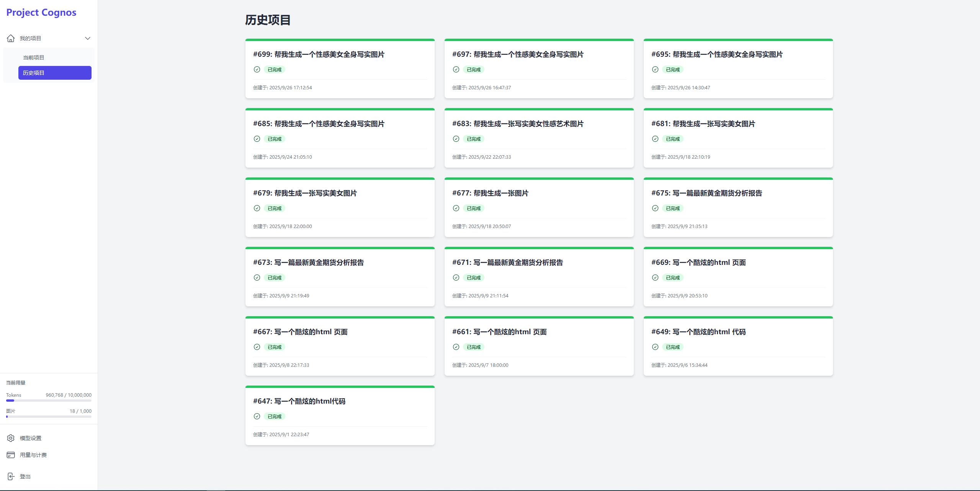Click the 已完成 badge on project #661
This screenshot has height=491, width=980.
[x=473, y=347]
